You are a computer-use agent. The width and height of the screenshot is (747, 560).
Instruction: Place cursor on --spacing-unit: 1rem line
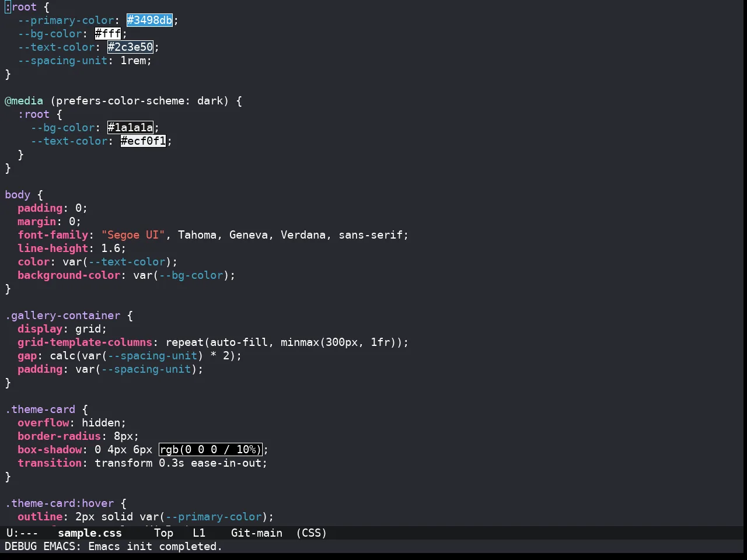[85, 61]
